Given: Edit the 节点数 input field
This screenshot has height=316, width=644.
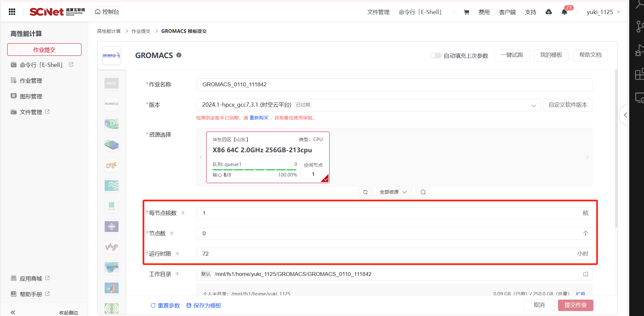Looking at the screenshot, I should [x=394, y=234].
